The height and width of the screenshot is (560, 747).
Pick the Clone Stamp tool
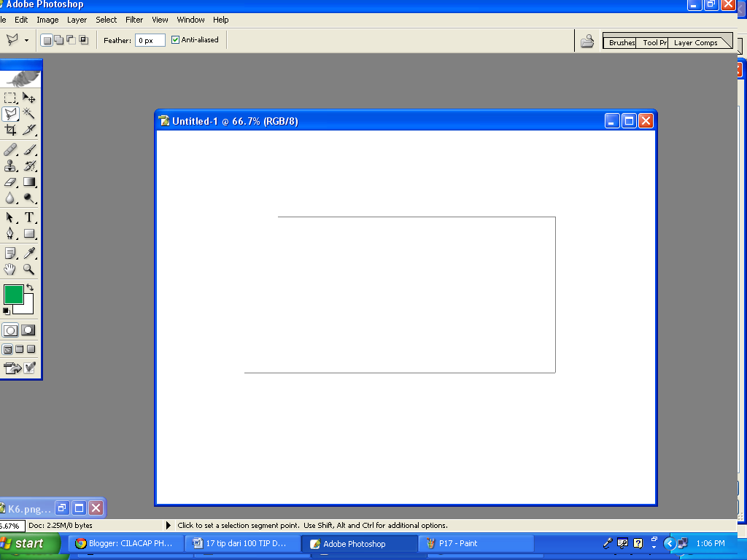pos(10,166)
